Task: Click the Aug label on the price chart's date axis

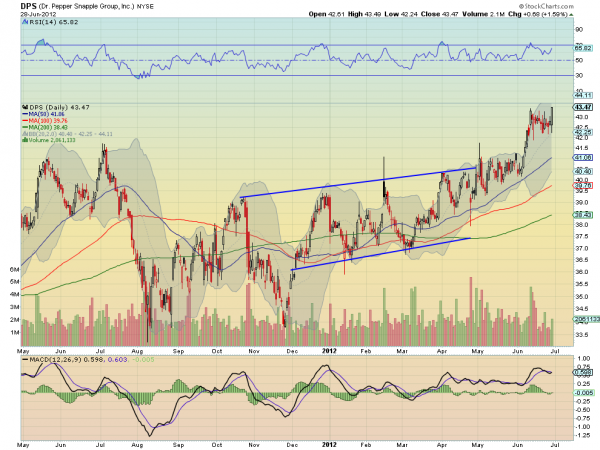Action: tap(137, 351)
